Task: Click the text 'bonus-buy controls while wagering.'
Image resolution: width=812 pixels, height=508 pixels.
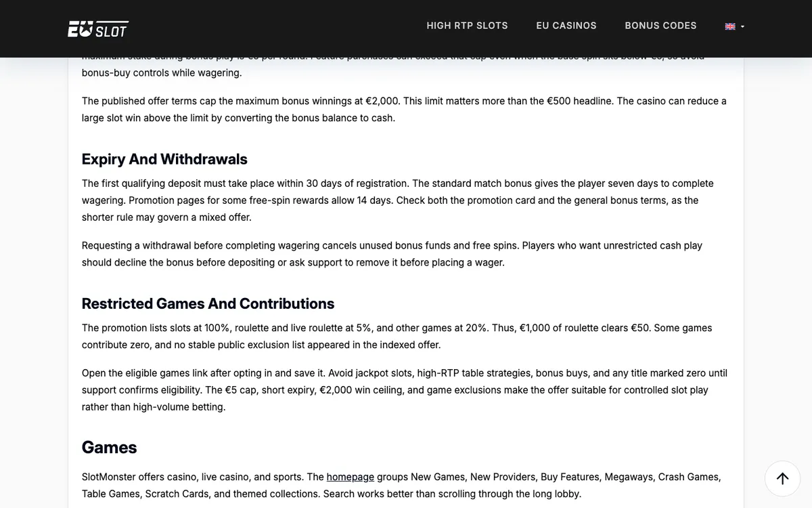Action: pyautogui.click(x=162, y=72)
